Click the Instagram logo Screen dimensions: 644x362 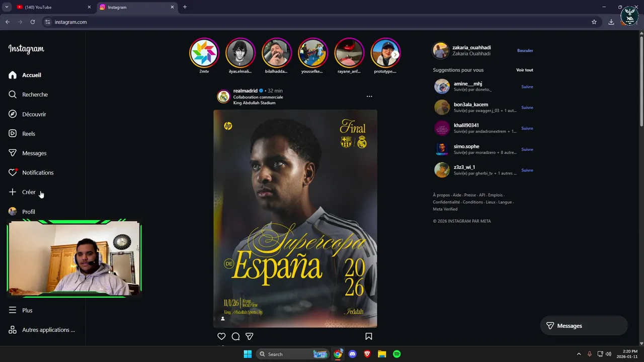coord(26,49)
